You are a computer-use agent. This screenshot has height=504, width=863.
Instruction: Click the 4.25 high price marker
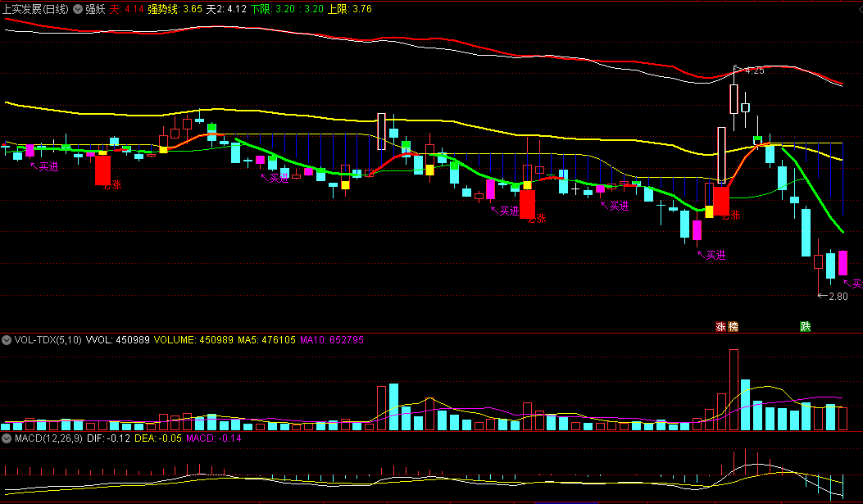[752, 70]
